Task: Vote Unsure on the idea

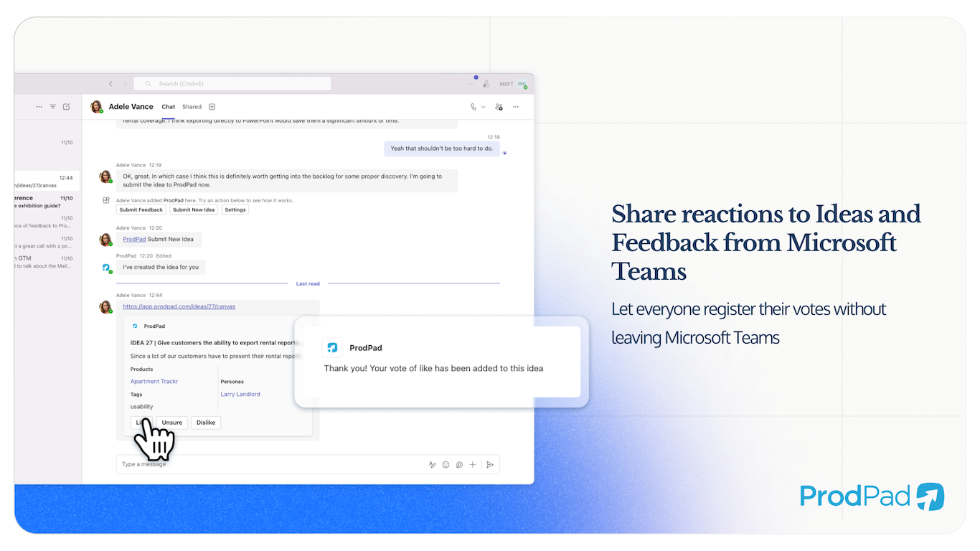Action: [172, 423]
